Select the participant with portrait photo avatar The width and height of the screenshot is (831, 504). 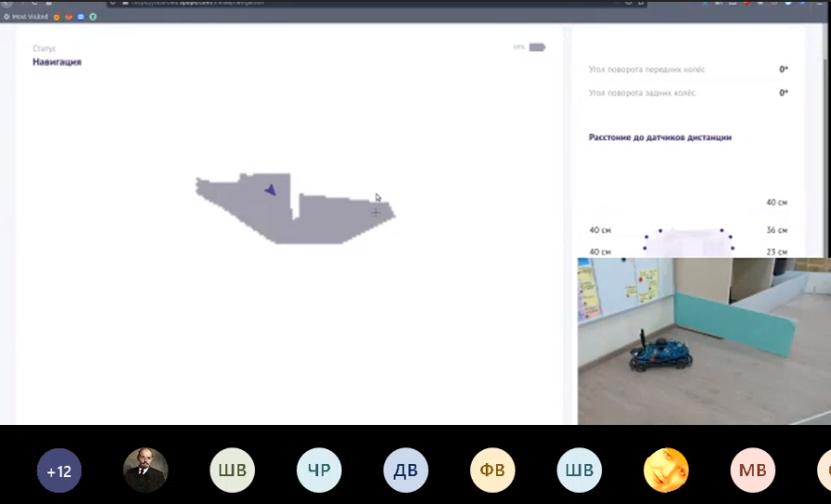[145, 471]
